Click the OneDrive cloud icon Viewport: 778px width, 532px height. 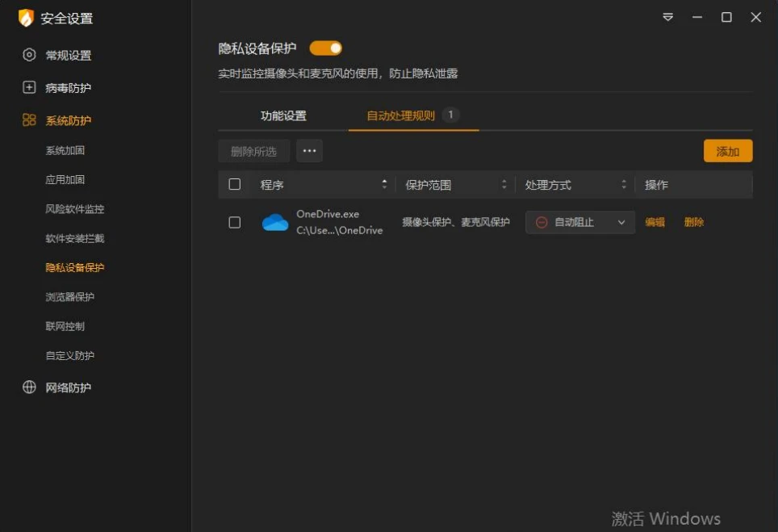tap(275, 222)
